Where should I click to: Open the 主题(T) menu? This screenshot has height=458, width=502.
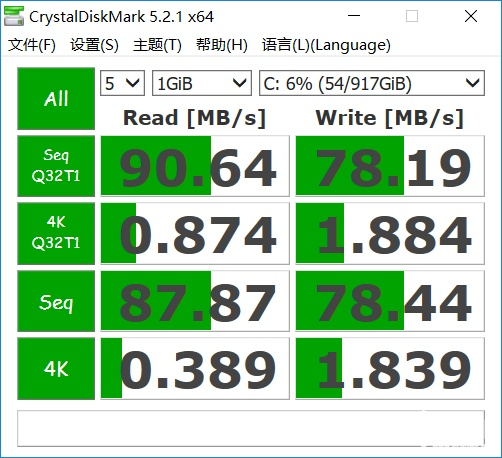click(x=157, y=45)
